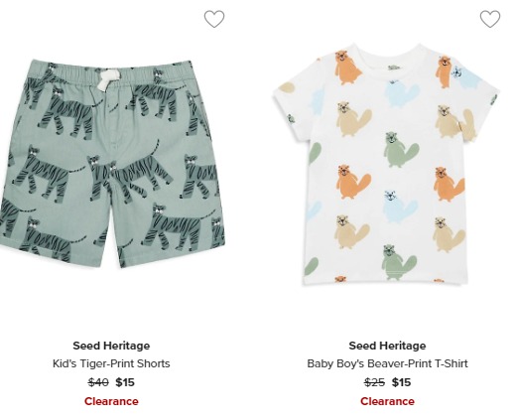Image resolution: width=517 pixels, height=420 pixels.
Task: Open the Baby Boy's Beaver-Print T-Shirt link
Action: 387,363
